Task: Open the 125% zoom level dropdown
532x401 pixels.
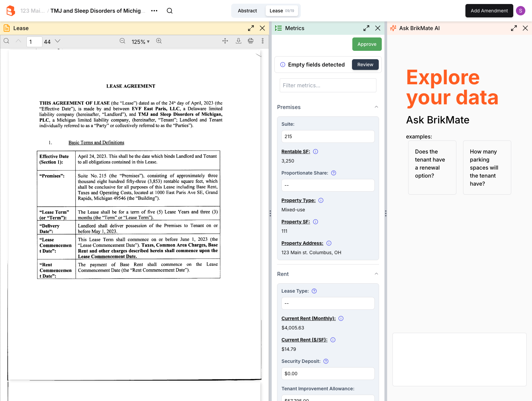Action: point(141,41)
